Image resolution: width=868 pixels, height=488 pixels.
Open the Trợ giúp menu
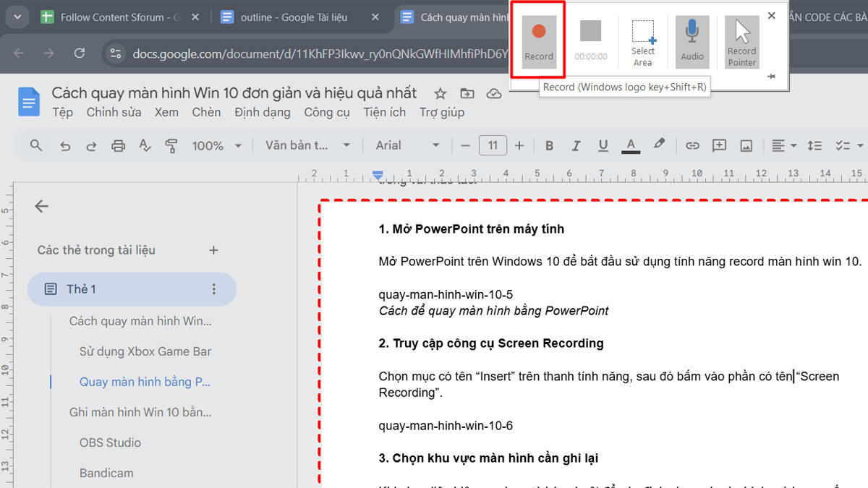(442, 112)
